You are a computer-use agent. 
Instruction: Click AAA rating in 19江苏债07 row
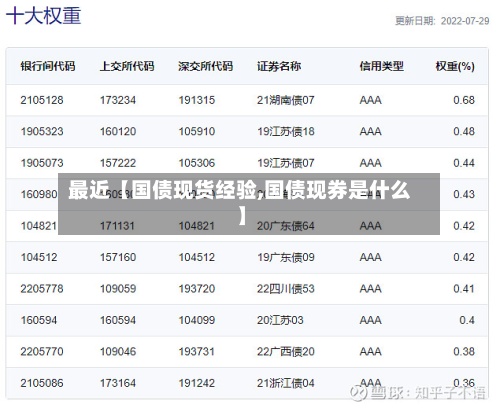click(x=370, y=163)
